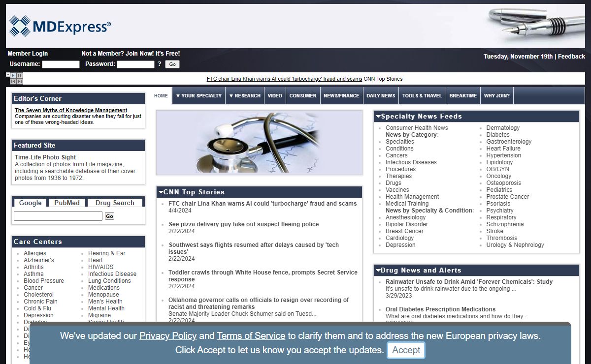Click the login Go button

(x=172, y=64)
